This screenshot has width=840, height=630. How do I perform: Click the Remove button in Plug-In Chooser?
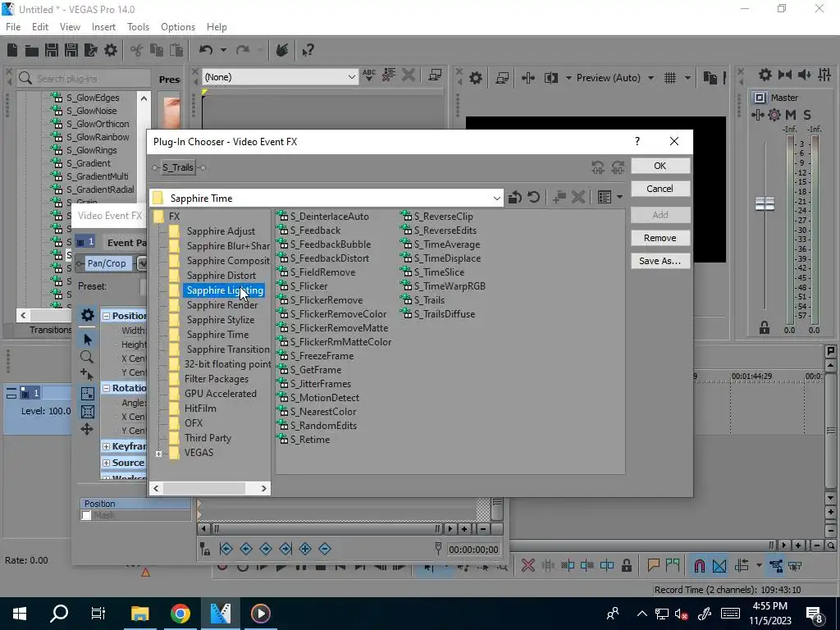point(660,238)
